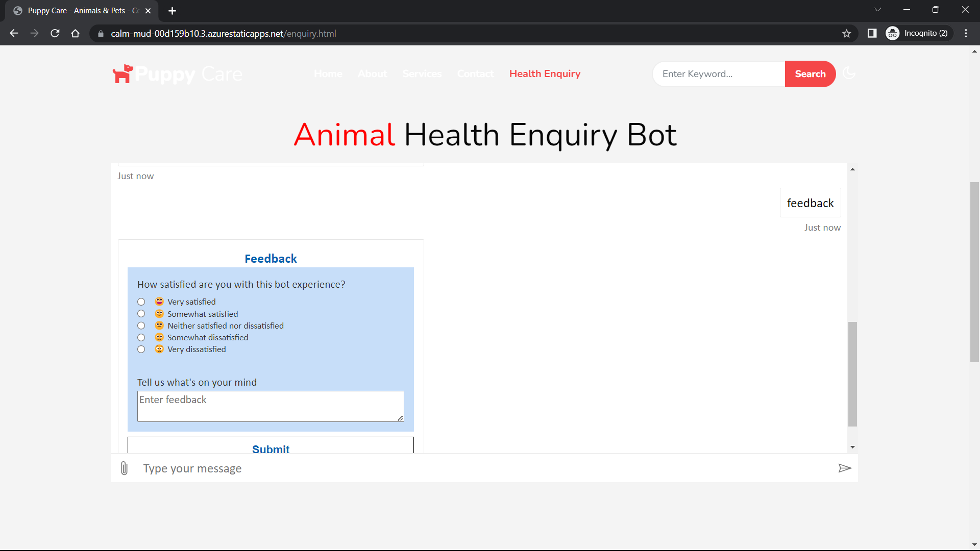Open the browser tab list chevron
Viewport: 980px width, 551px height.
point(877,9)
